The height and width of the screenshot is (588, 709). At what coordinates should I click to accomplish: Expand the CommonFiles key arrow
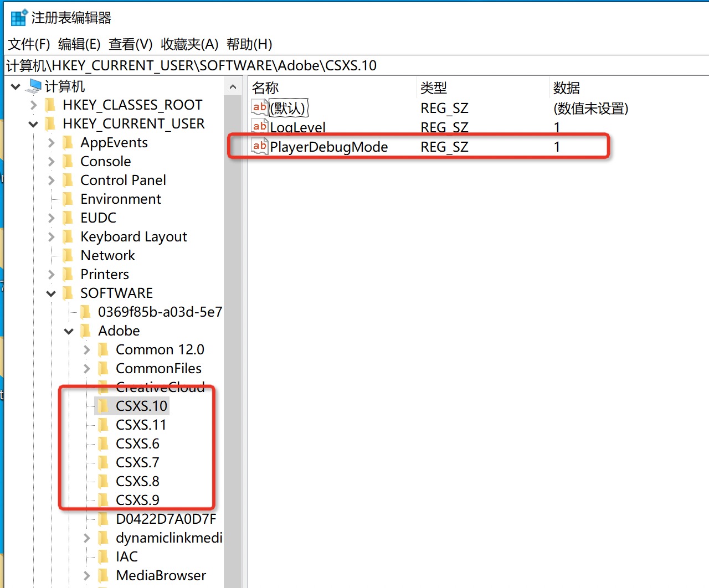[x=86, y=369]
